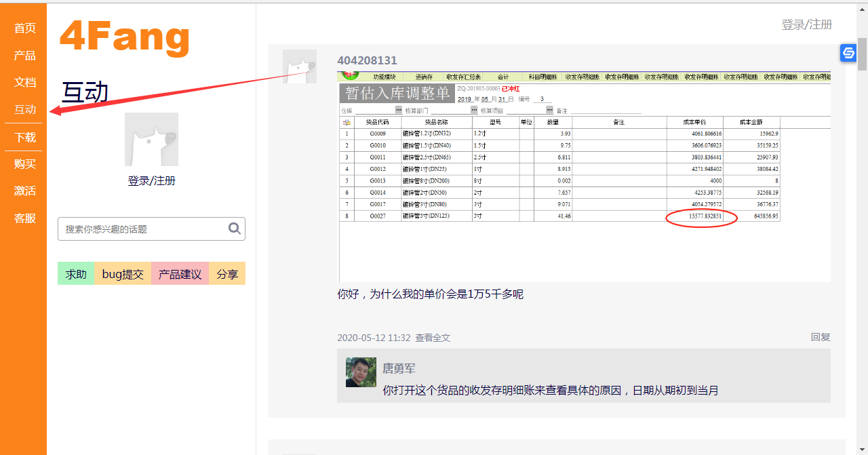The height and width of the screenshot is (455, 868).
Task: Open the 文档 section
Action: (x=25, y=82)
